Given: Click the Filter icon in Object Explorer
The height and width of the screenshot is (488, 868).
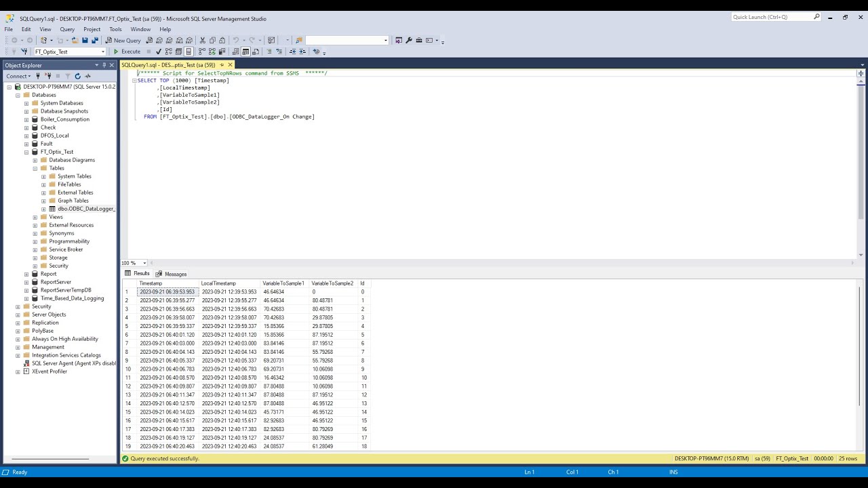Looking at the screenshot, I should [x=68, y=76].
